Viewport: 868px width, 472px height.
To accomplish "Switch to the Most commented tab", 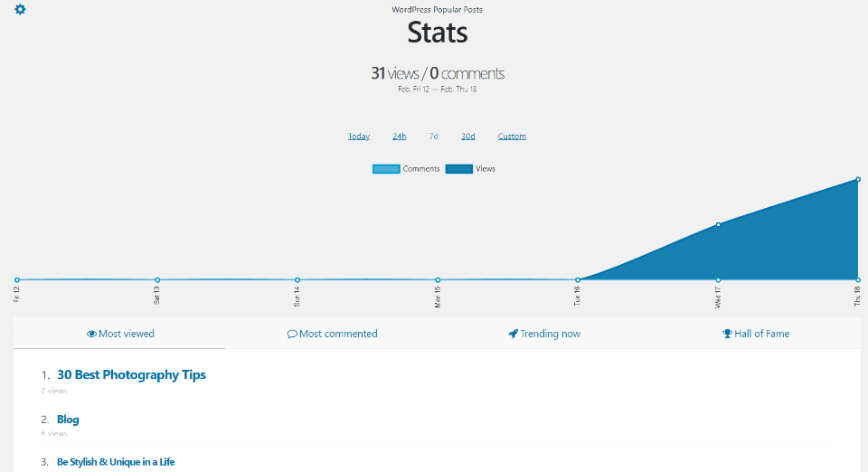I will pyautogui.click(x=332, y=334).
